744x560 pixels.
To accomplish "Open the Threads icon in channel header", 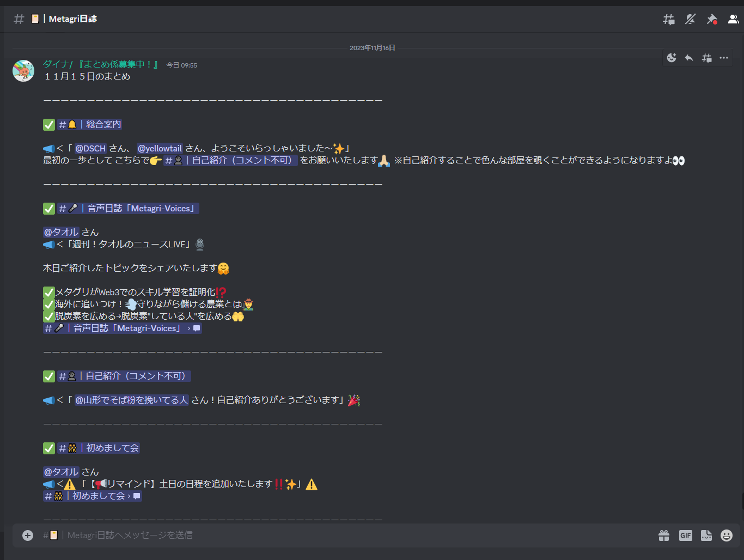I will coord(669,19).
